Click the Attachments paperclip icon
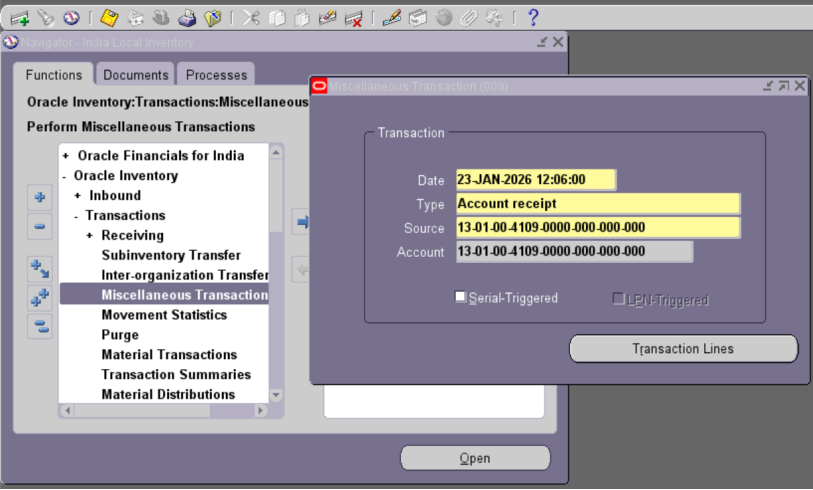Screen dimensions: 813x490 pyautogui.click(x=469, y=19)
